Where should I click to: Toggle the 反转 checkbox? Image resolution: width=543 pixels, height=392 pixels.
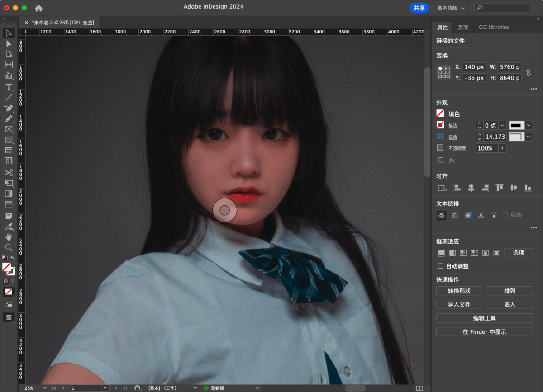click(x=505, y=215)
